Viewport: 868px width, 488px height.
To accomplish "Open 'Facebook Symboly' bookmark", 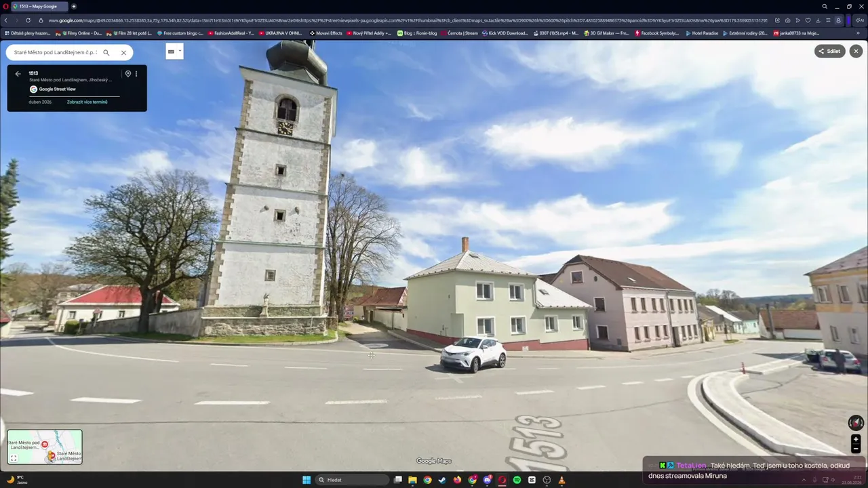I will (656, 33).
